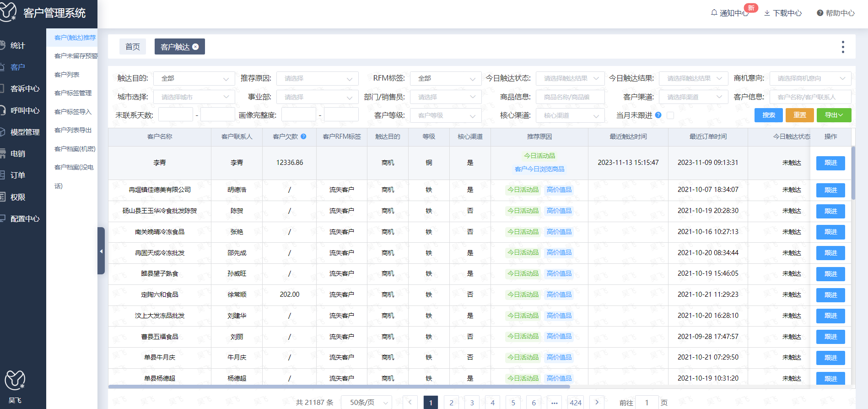Click 跟进 button for 李青
868x409 pixels.
click(x=830, y=163)
